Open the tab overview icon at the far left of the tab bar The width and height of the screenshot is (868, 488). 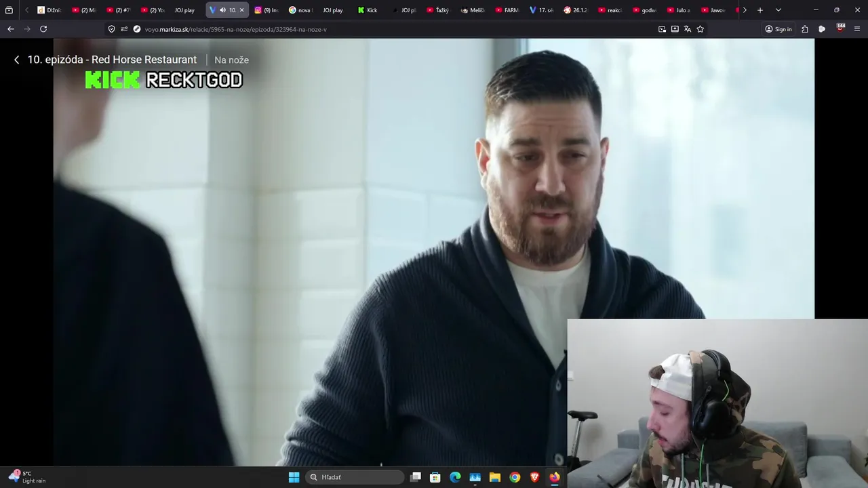click(x=9, y=10)
